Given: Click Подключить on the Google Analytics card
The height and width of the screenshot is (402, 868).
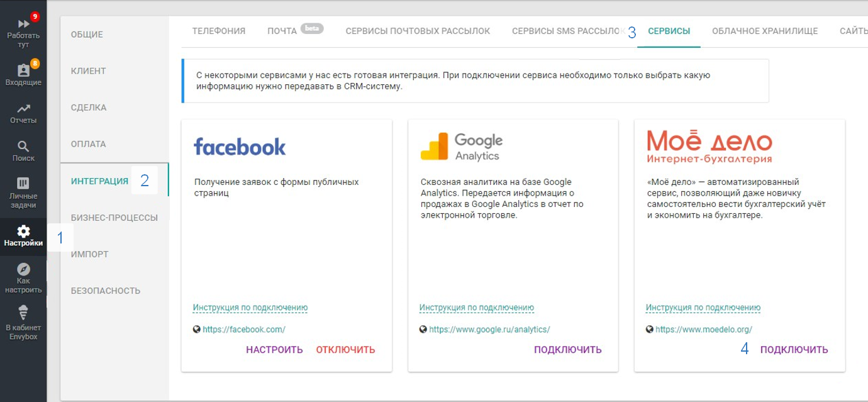Looking at the screenshot, I should tap(568, 350).
